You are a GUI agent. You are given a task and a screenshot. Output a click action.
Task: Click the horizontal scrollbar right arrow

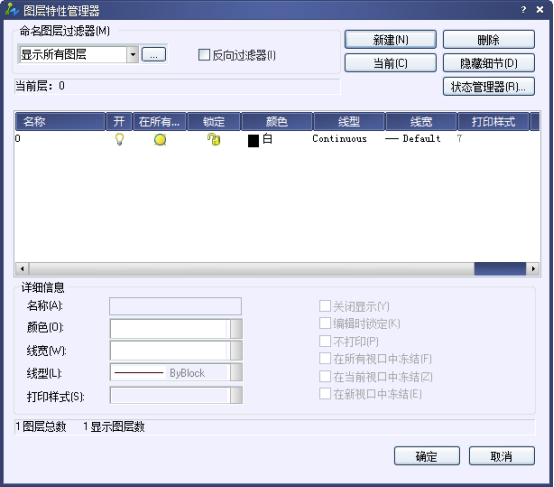[x=533, y=269]
